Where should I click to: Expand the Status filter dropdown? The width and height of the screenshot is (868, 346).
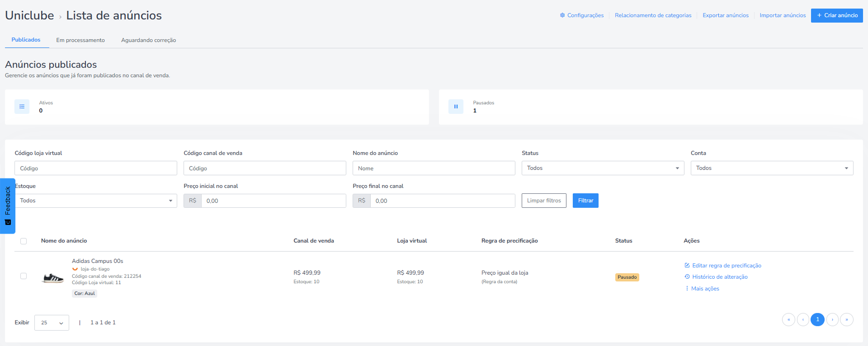(603, 168)
